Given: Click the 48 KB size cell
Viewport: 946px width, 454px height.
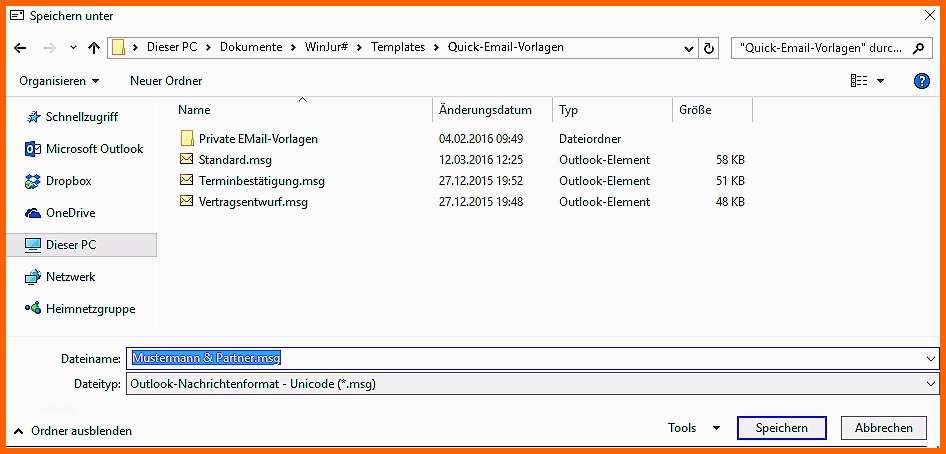Looking at the screenshot, I should (x=730, y=202).
